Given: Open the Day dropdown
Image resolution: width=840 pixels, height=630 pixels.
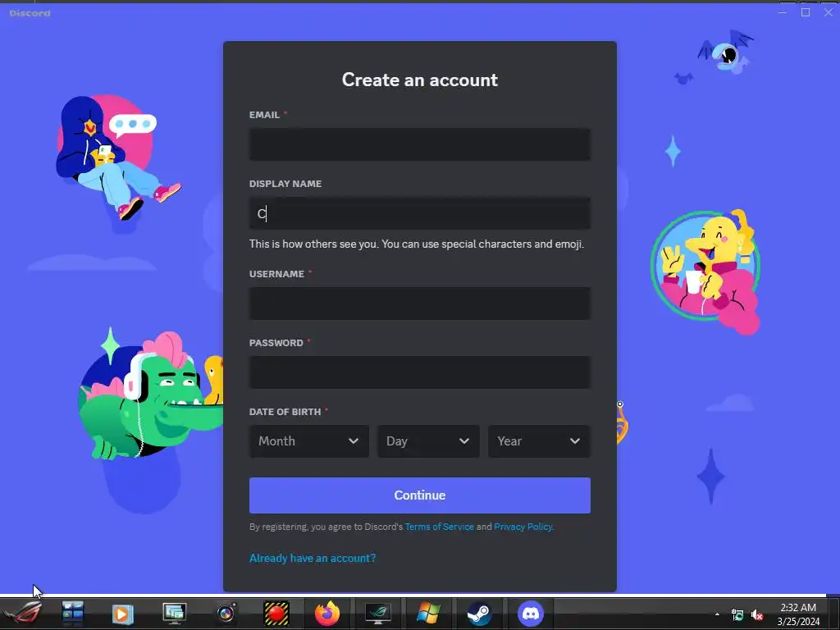Looking at the screenshot, I should 428,441.
